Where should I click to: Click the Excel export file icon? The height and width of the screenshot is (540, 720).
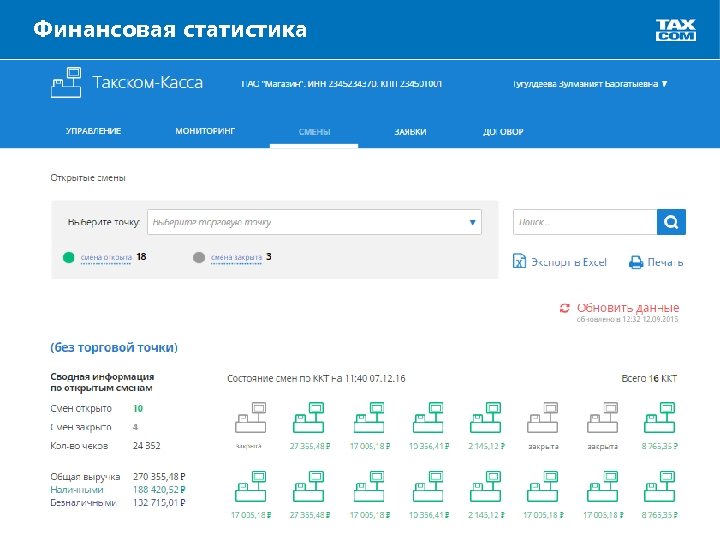pos(519,261)
